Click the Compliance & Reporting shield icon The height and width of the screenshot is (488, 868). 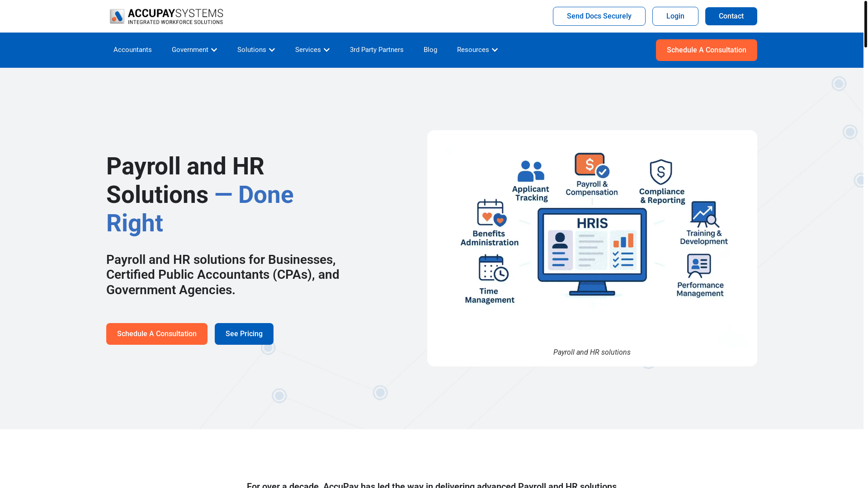click(661, 172)
